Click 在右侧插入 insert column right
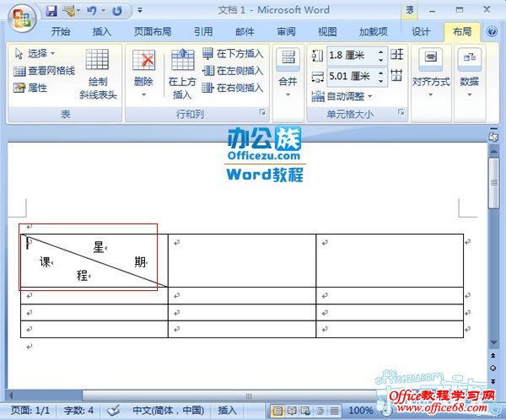The image size is (506, 420). pyautogui.click(x=233, y=88)
